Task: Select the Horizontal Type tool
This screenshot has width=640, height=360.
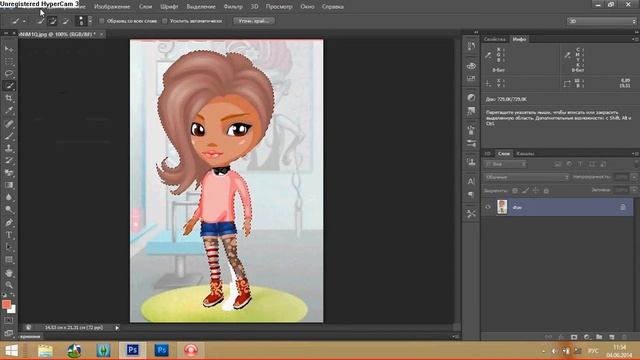Action: 9,235
